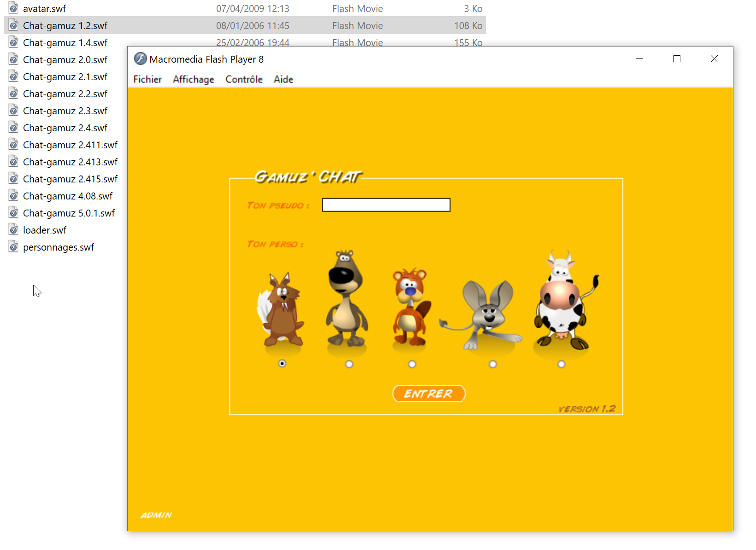
Task: Click the Ton Pseudo text field
Action: pos(386,205)
